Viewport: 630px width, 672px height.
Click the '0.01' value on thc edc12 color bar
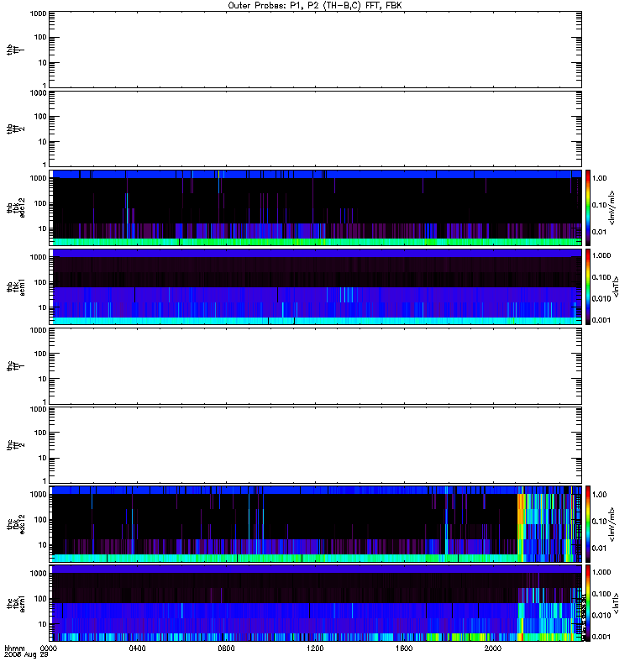point(599,549)
